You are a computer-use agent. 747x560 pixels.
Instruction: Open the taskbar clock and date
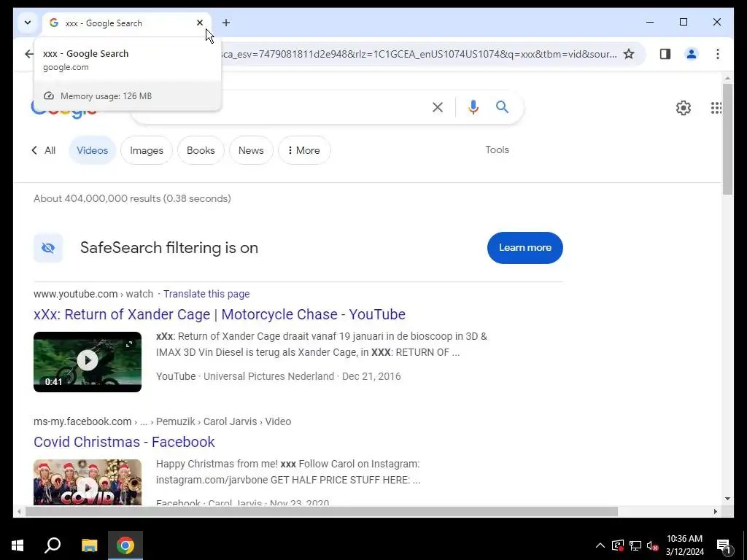tap(684, 545)
